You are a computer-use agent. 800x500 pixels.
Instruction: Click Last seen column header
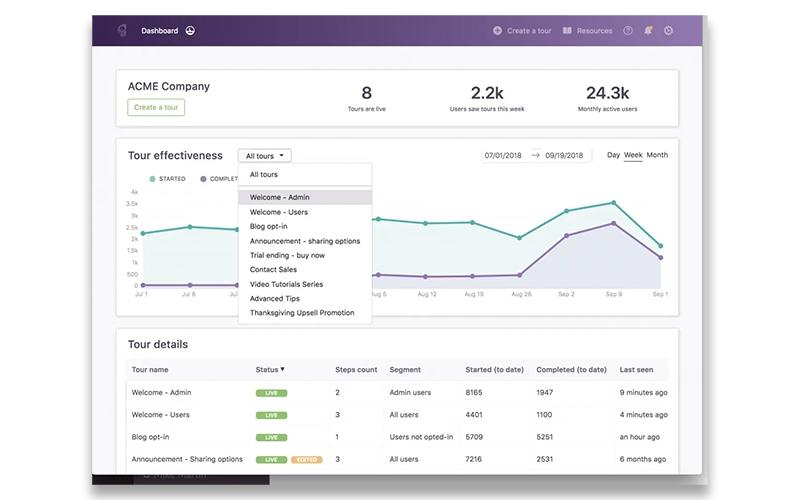tap(636, 369)
